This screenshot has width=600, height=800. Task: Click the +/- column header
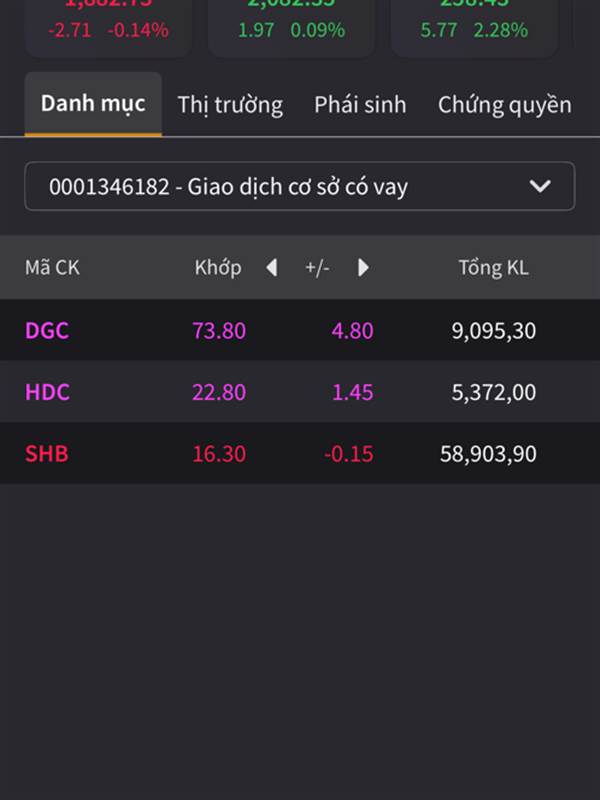coord(317,268)
